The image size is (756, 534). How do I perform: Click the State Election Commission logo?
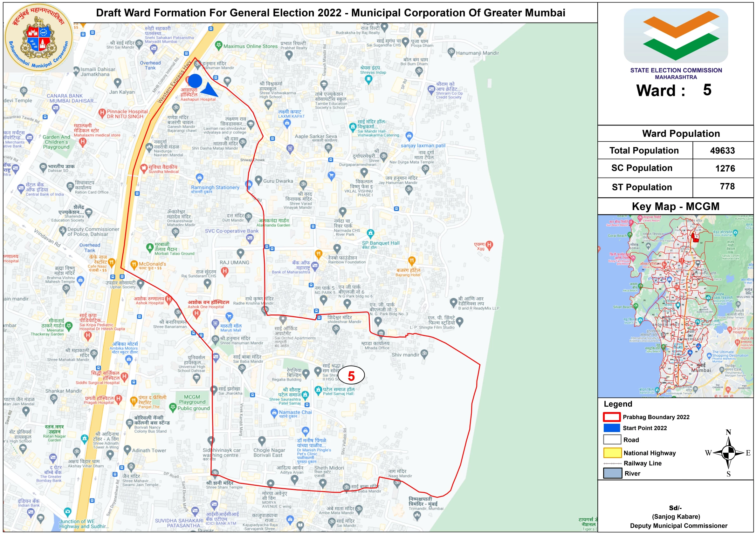676,36
